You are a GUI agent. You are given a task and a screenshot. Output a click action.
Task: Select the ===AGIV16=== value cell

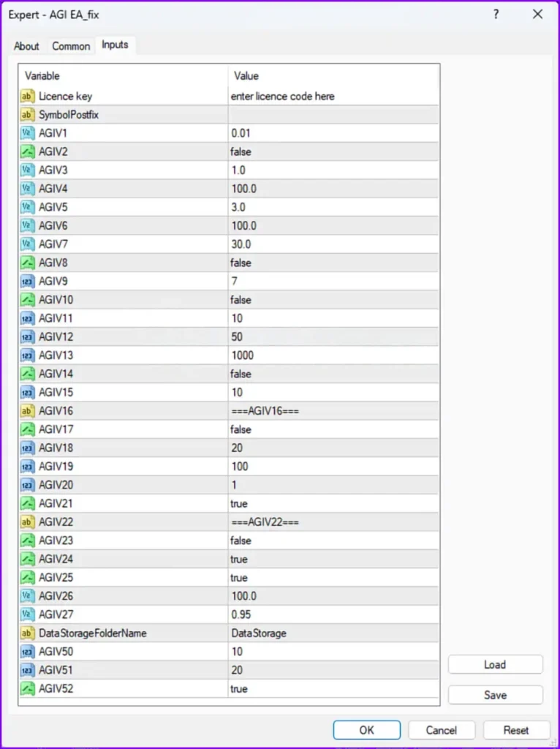point(333,411)
